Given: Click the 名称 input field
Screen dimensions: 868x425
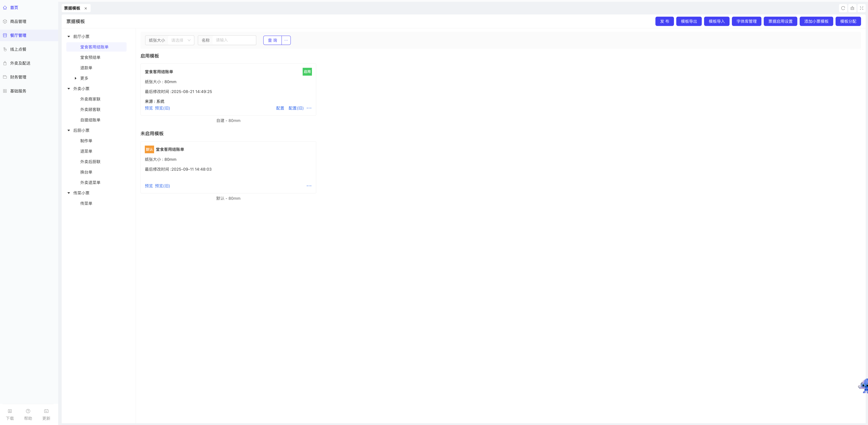Looking at the screenshot, I should point(234,40).
